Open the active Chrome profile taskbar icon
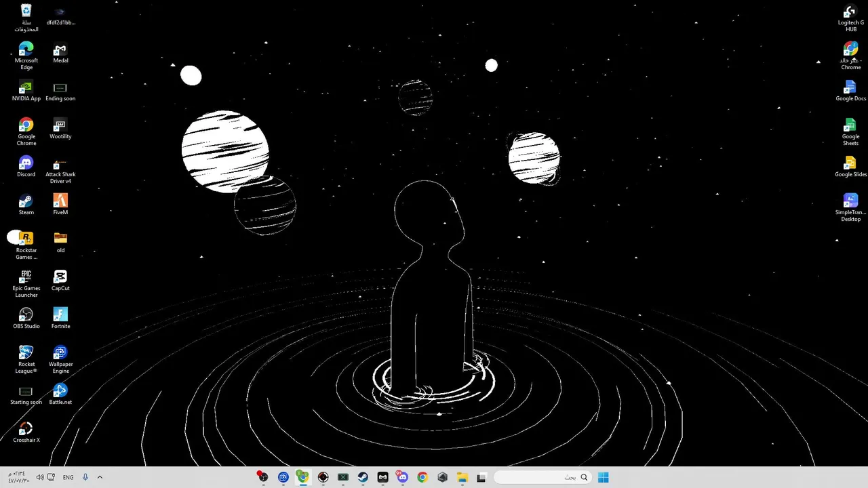Screen dimensions: 868x488 (x=303, y=477)
